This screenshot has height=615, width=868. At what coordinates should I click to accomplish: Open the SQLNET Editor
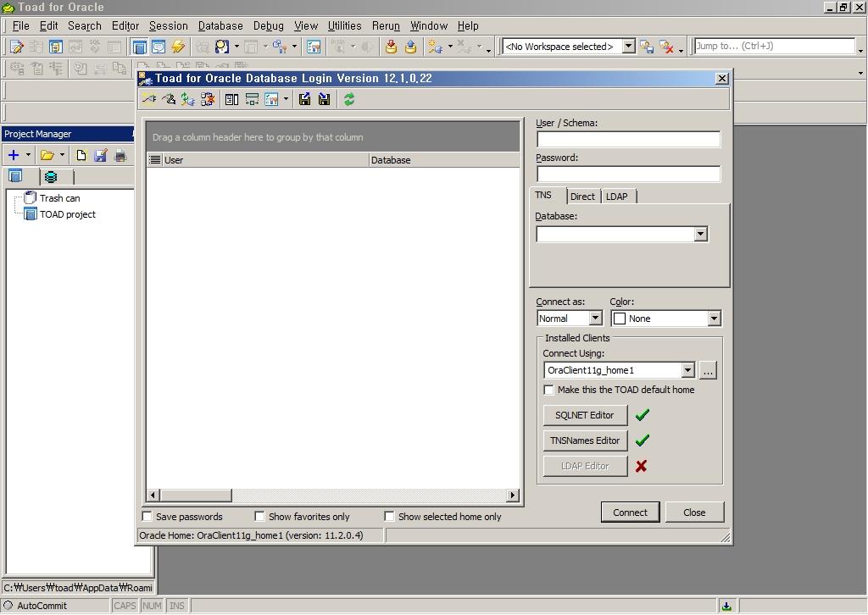pyautogui.click(x=585, y=415)
